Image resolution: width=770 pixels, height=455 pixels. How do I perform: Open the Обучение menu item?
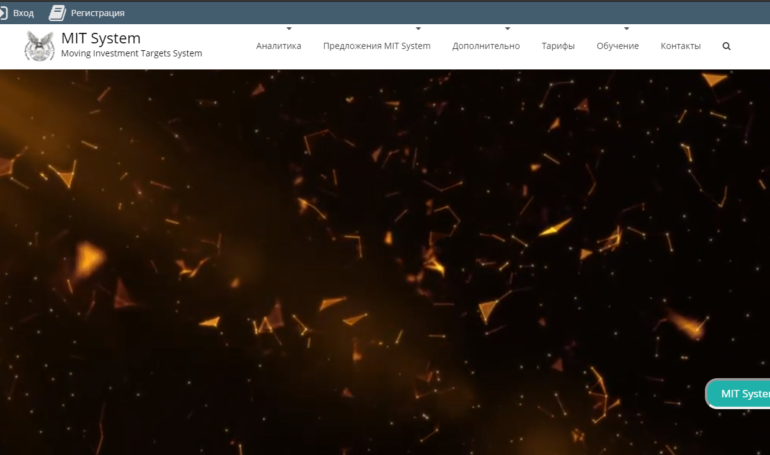[617, 46]
